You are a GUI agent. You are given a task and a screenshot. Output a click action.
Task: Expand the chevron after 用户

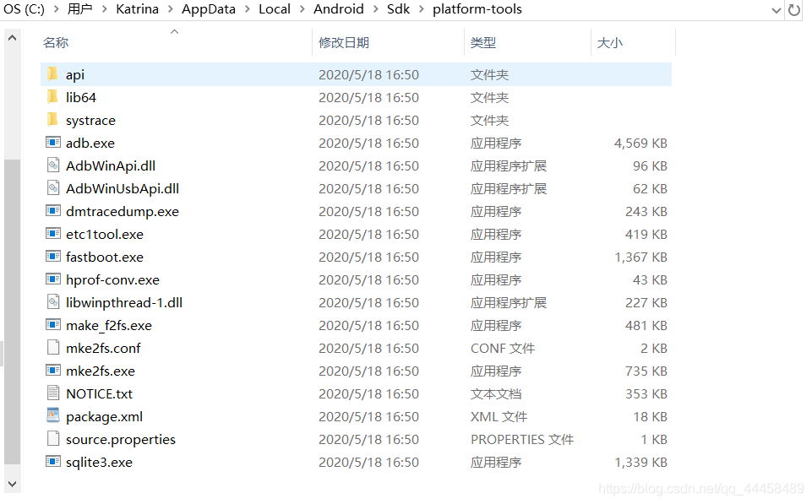click(104, 9)
